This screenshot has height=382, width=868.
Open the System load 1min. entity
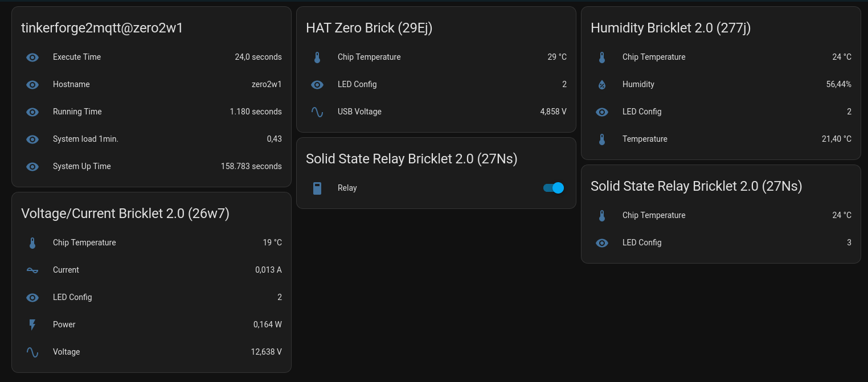click(x=85, y=139)
